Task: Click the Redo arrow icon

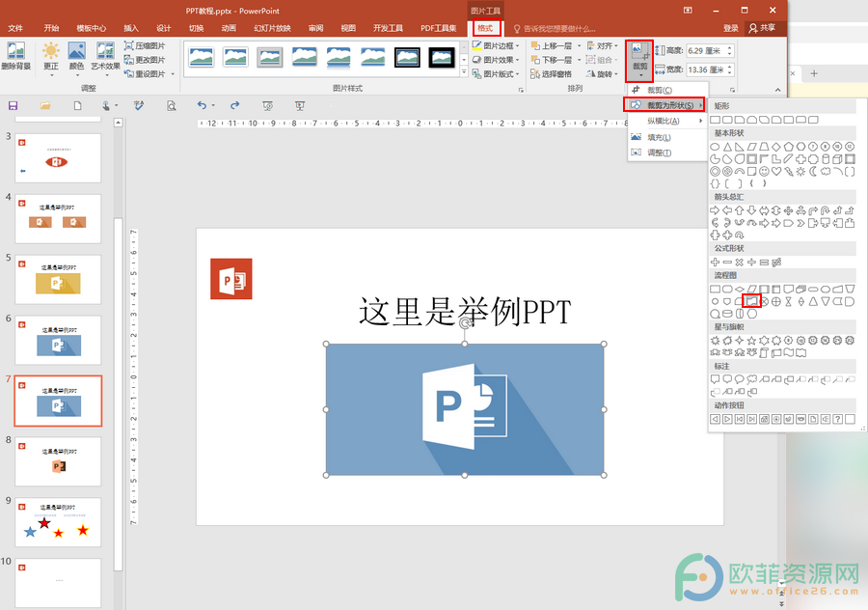Action: point(234,105)
